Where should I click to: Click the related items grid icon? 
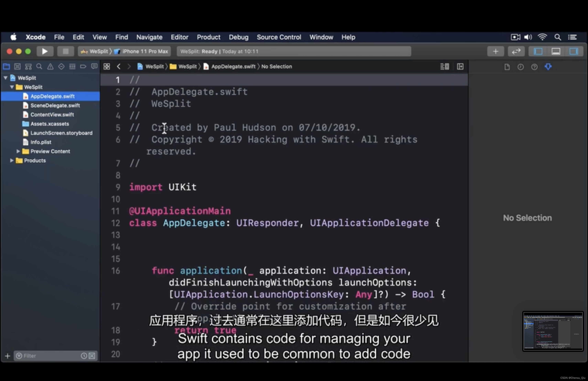(x=107, y=66)
